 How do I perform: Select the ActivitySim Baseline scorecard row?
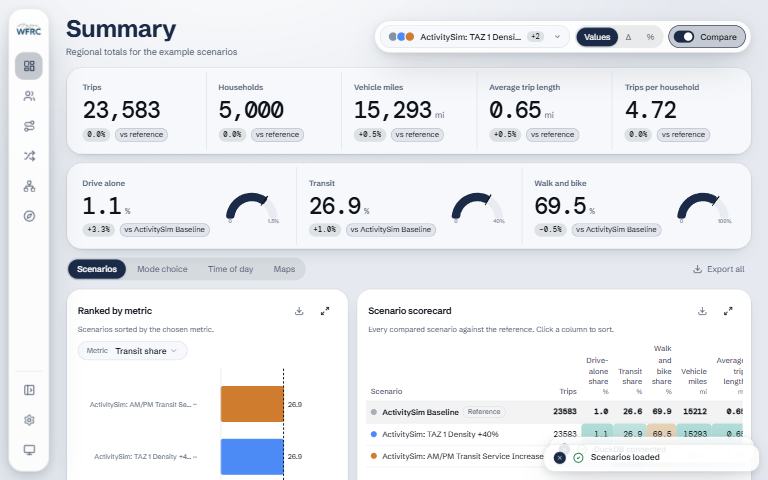click(x=554, y=412)
